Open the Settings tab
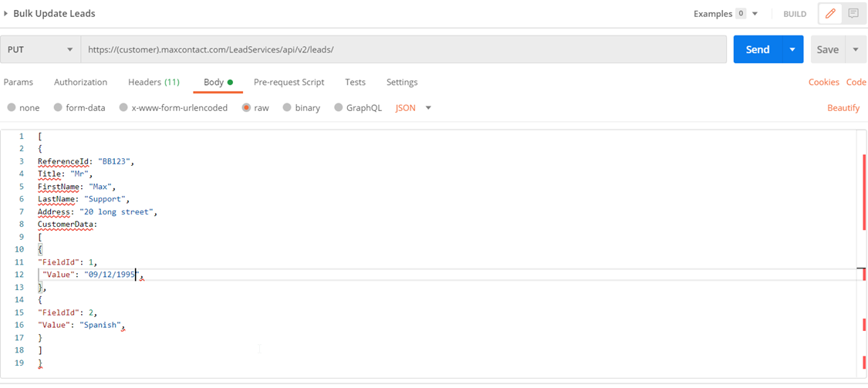 (402, 82)
